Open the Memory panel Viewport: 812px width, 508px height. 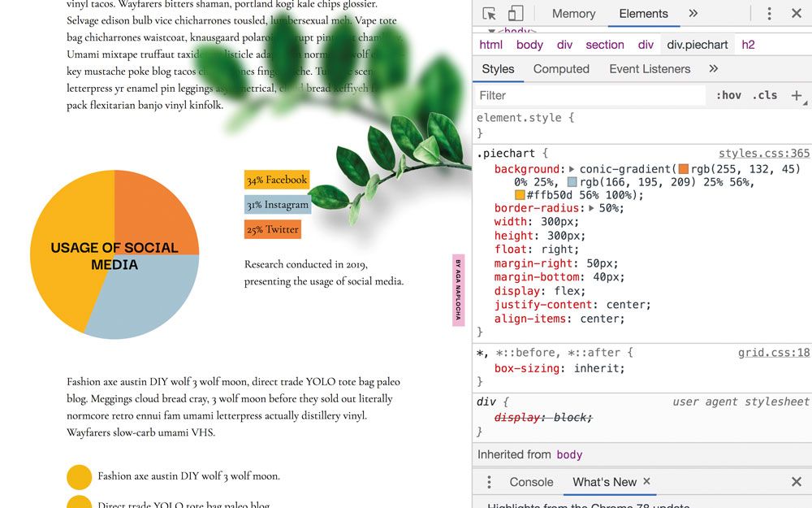[x=572, y=14]
